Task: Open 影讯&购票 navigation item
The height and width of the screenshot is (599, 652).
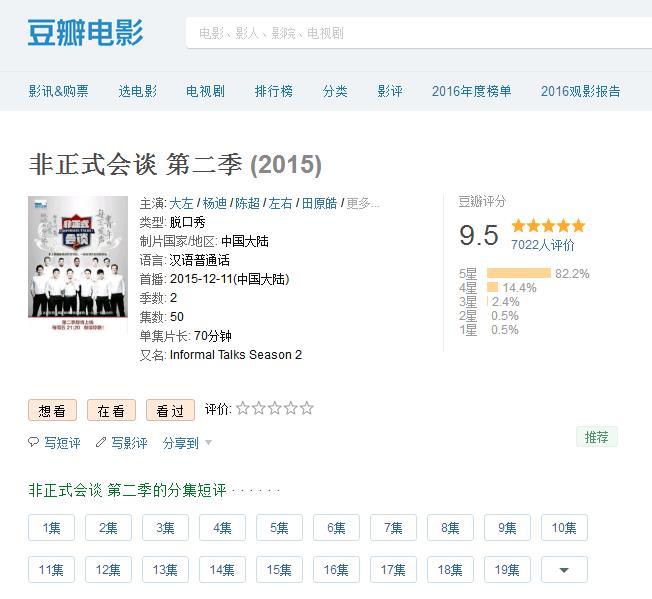Action: click(x=59, y=91)
